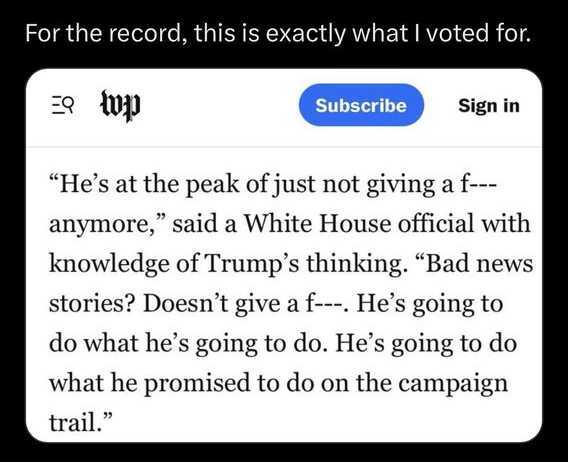This screenshot has width=568, height=462.
Task: Click the blue Subscribe button
Action: (x=361, y=105)
